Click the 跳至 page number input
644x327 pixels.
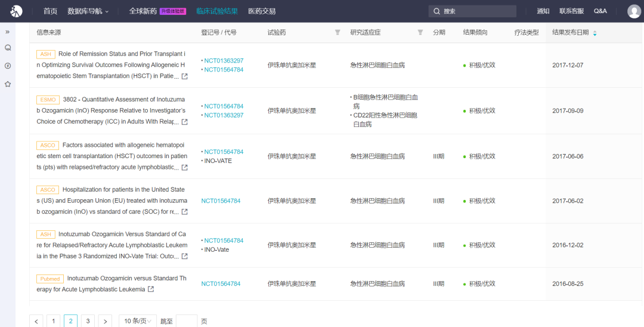coord(187,321)
